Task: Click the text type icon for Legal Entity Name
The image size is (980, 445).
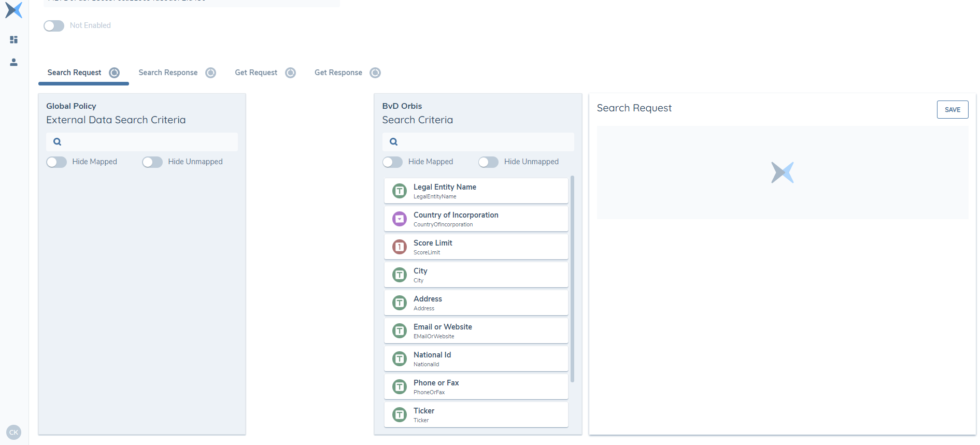Action: pyautogui.click(x=399, y=191)
